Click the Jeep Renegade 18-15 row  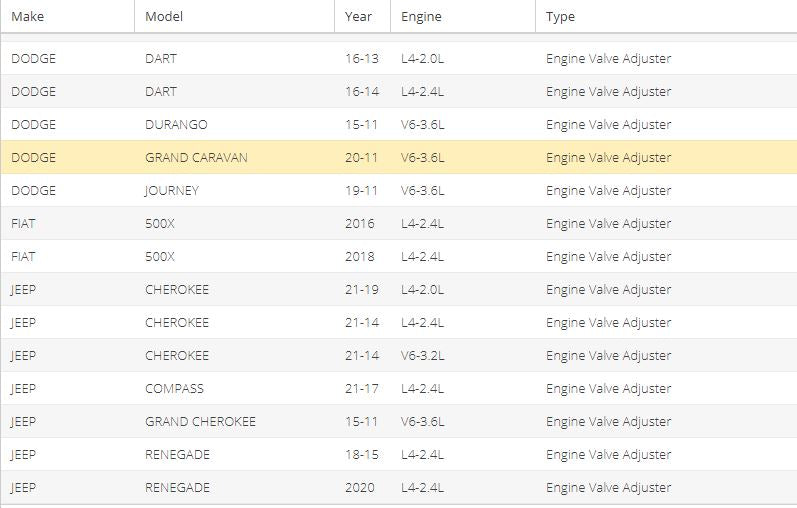(x=398, y=455)
